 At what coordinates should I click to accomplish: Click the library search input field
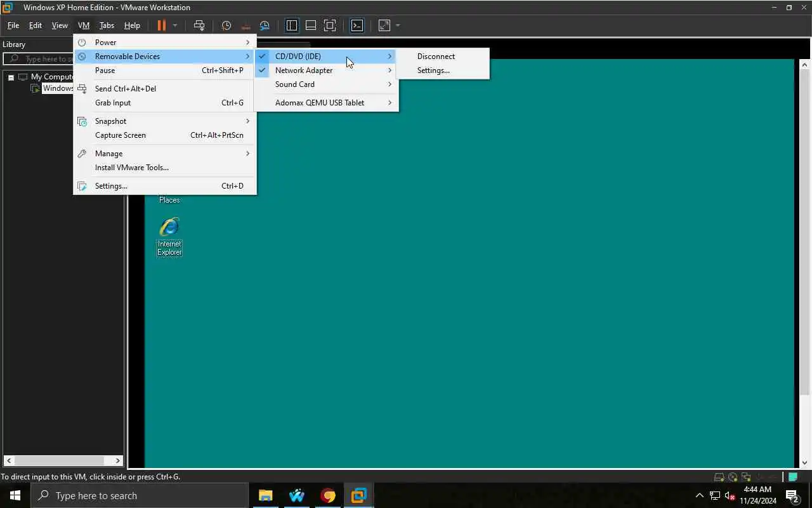[38, 58]
